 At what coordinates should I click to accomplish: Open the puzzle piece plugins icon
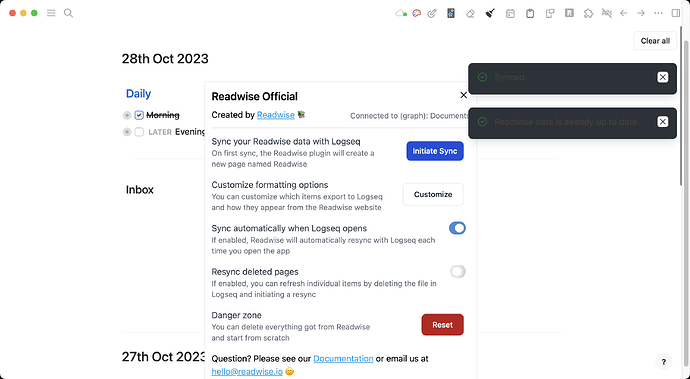point(588,13)
